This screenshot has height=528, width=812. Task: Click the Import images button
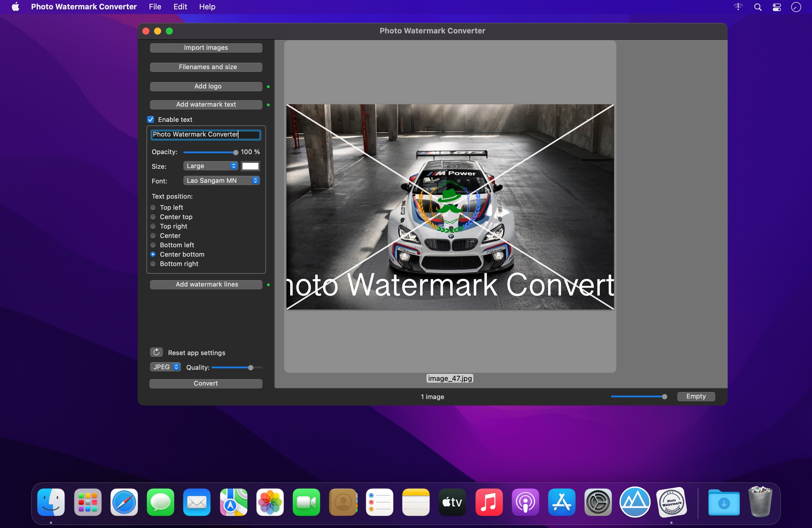point(206,48)
